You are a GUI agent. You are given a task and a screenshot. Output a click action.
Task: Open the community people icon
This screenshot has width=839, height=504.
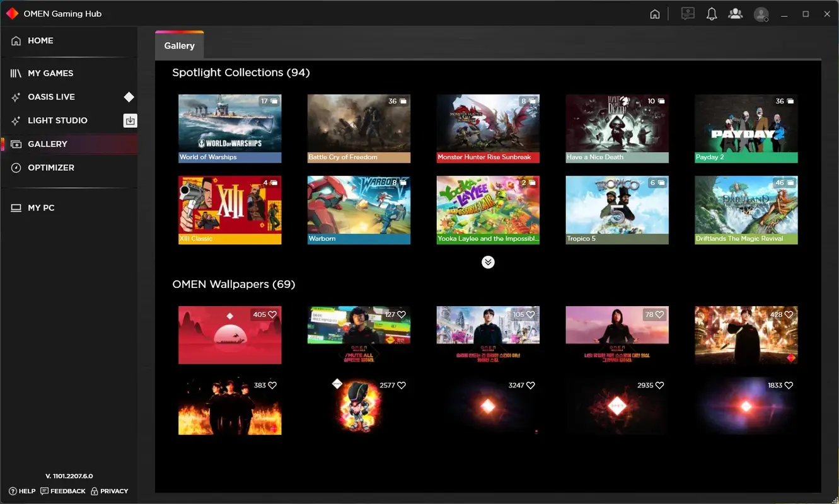coord(736,13)
